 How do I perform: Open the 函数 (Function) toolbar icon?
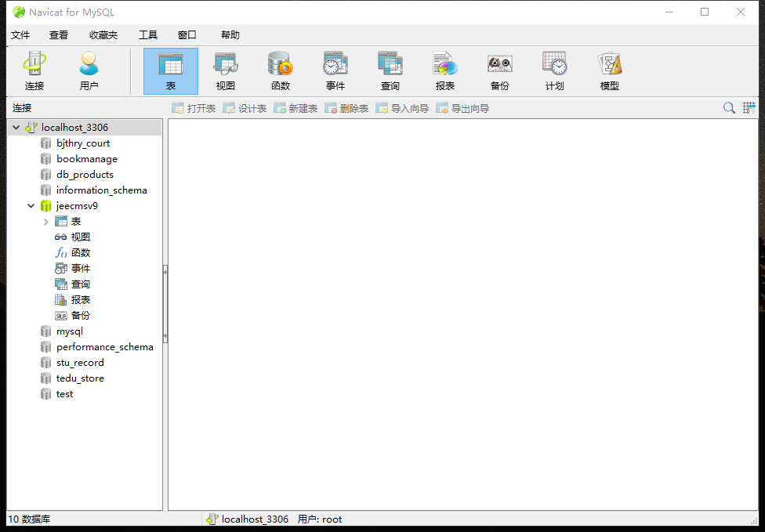(281, 71)
